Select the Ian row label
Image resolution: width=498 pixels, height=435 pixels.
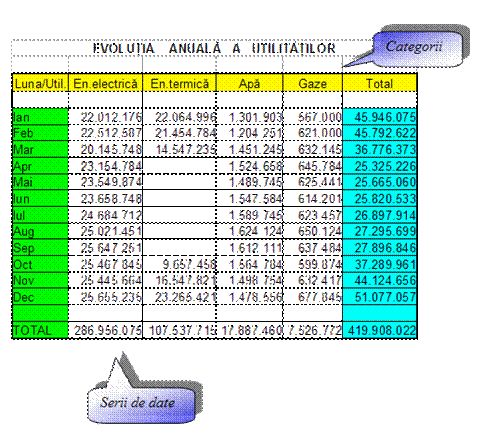[x=40, y=117]
